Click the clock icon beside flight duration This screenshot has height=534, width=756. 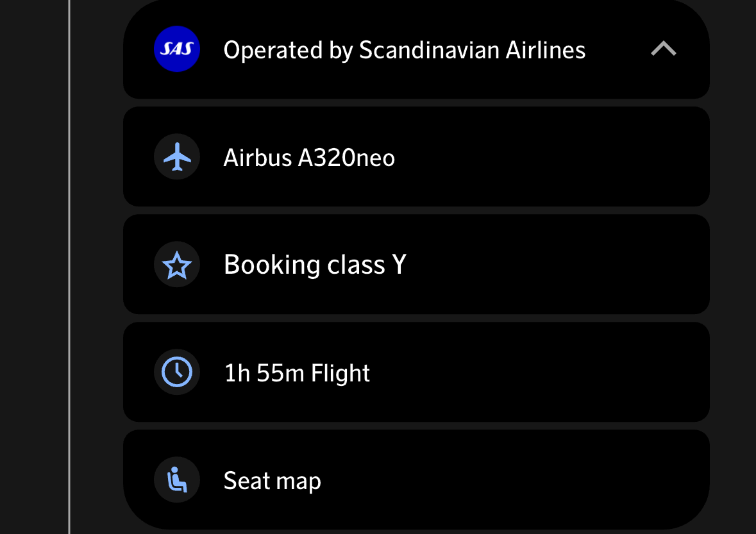point(177,372)
